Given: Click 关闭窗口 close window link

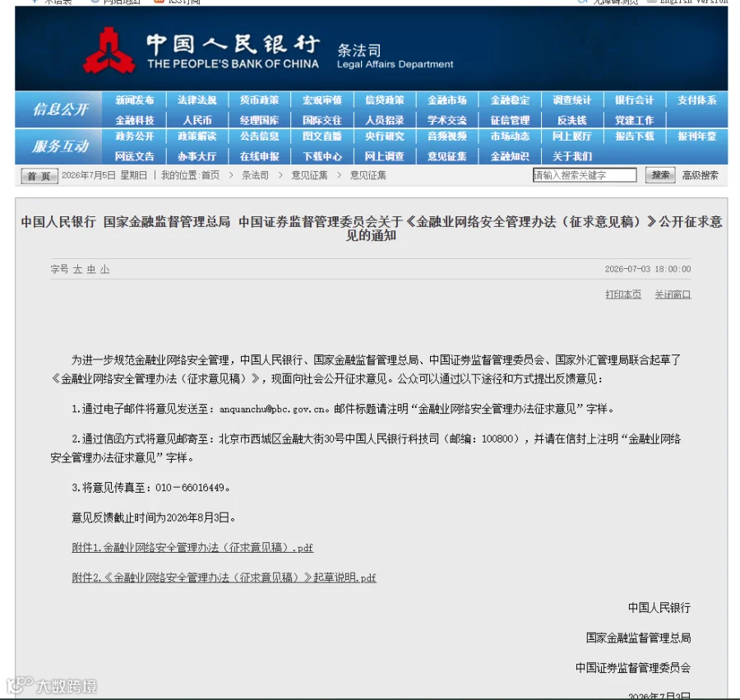Looking at the screenshot, I should pos(673,294).
